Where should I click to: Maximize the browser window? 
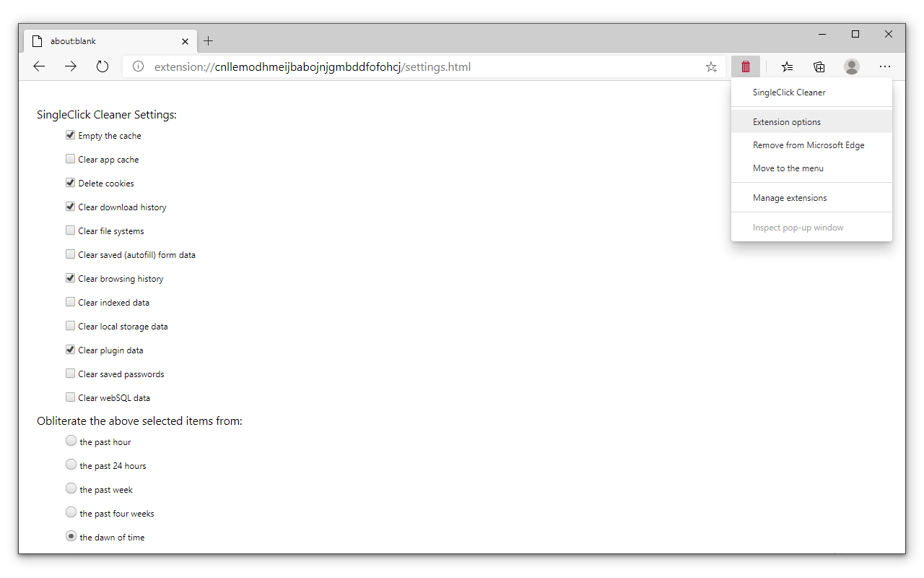(x=855, y=34)
